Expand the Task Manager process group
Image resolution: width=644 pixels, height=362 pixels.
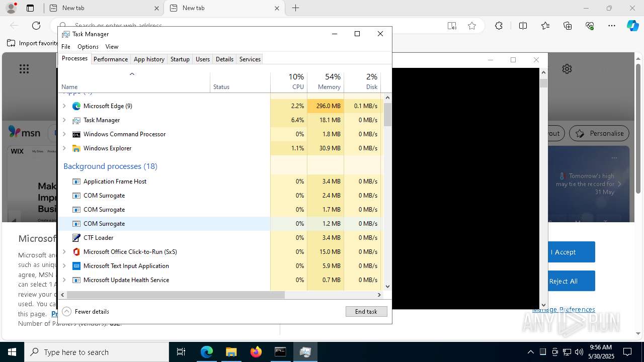64,120
